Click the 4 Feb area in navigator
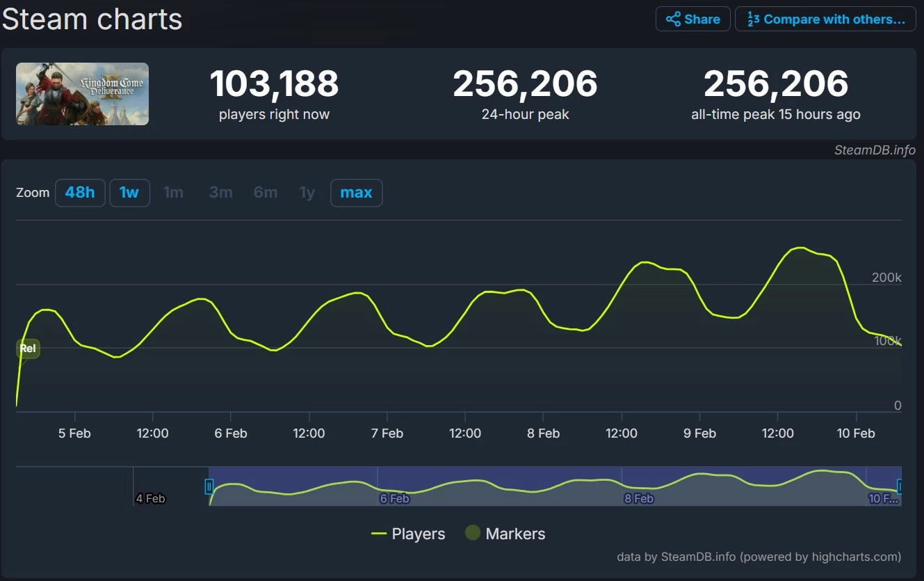This screenshot has width=924, height=581. tap(150, 498)
